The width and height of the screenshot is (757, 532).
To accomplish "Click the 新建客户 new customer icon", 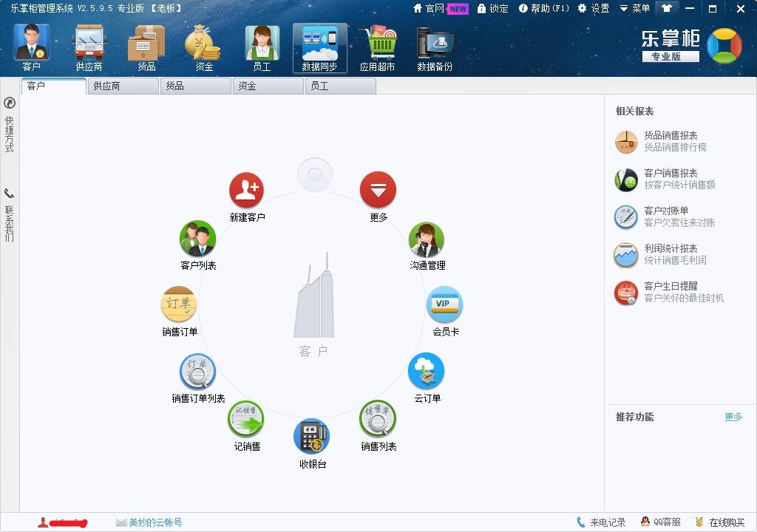I will (247, 190).
